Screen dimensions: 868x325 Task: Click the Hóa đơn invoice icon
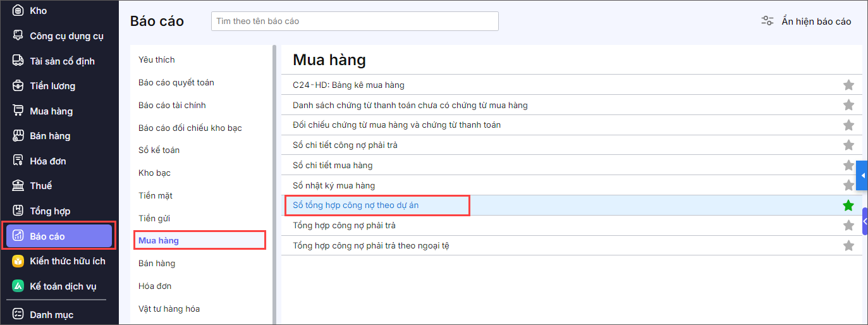[18, 161]
